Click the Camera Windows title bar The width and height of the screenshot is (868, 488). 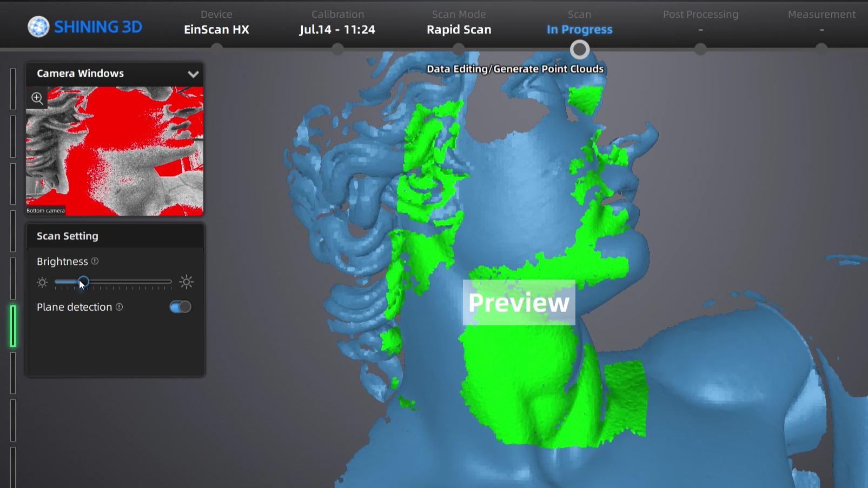(x=115, y=73)
